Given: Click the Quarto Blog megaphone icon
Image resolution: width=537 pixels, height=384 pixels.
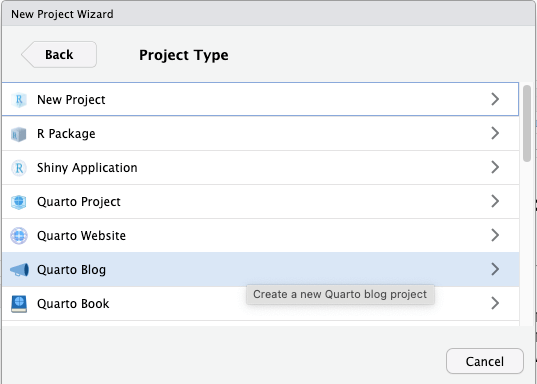Looking at the screenshot, I should click(19, 270).
